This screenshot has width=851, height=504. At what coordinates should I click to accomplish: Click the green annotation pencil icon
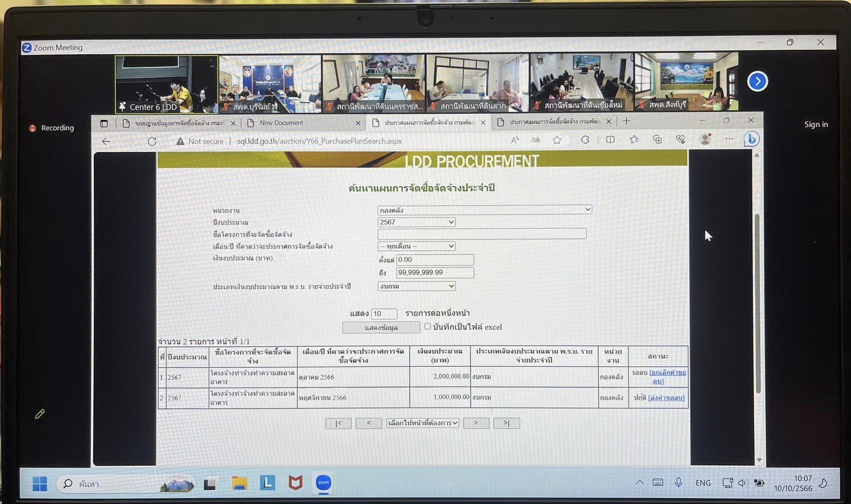(x=40, y=414)
